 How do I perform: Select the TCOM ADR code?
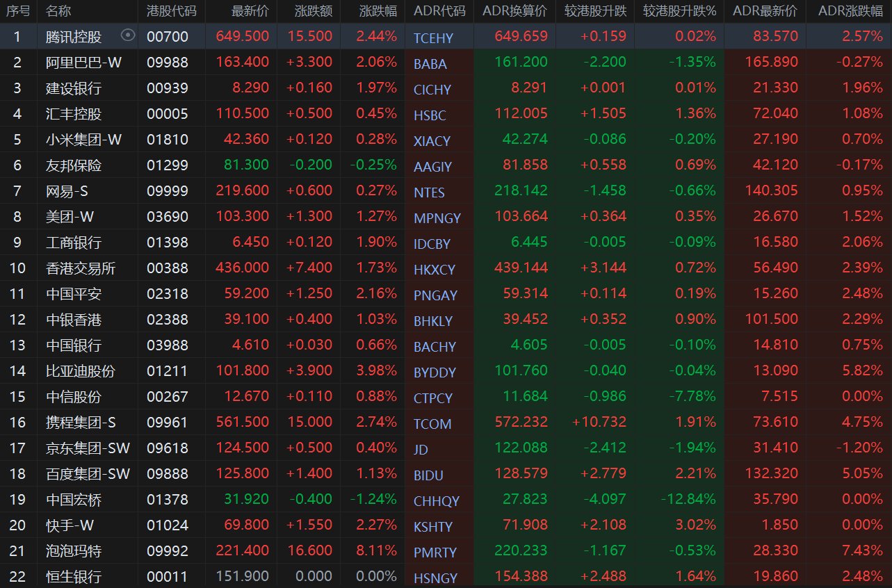click(x=432, y=424)
